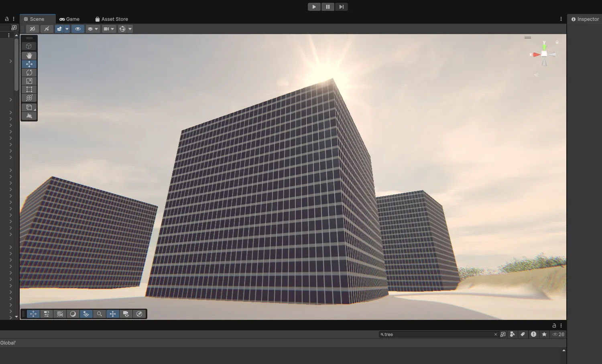Click the magnifier search button in bottom overlay
This screenshot has width=602, height=364.
point(100,314)
